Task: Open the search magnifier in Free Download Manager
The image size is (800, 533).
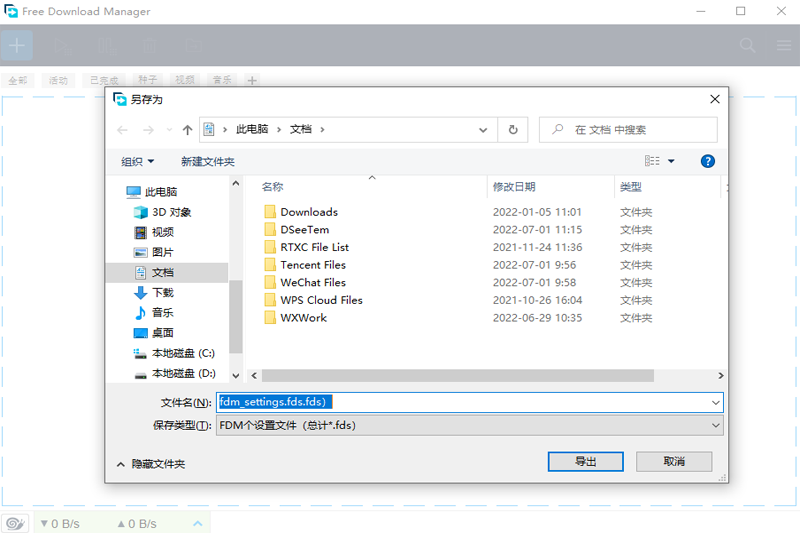Action: coord(747,45)
